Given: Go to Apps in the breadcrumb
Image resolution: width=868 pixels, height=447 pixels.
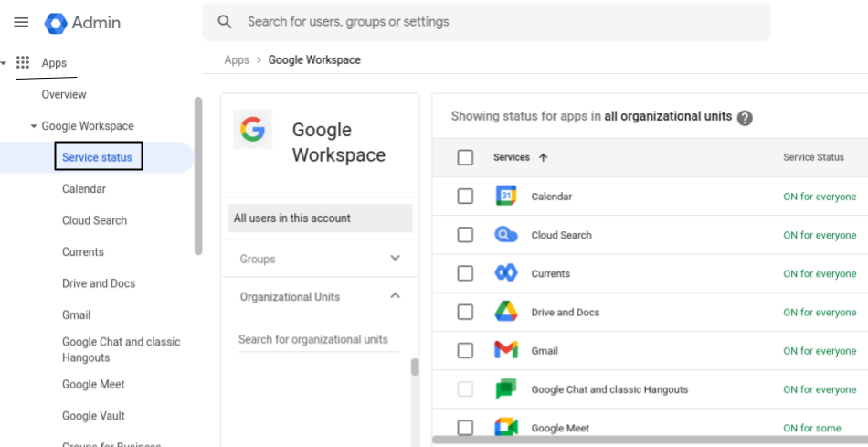Looking at the screenshot, I should pos(237,59).
